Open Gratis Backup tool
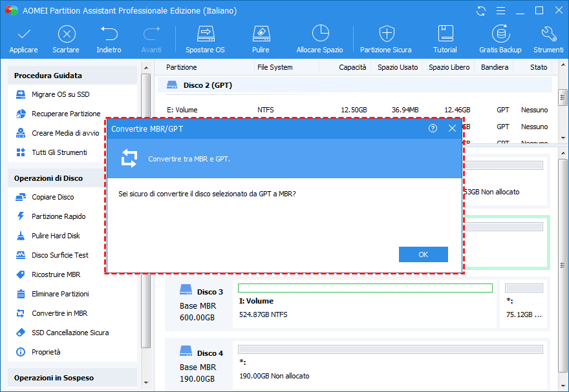The width and height of the screenshot is (569, 392). pos(500,39)
